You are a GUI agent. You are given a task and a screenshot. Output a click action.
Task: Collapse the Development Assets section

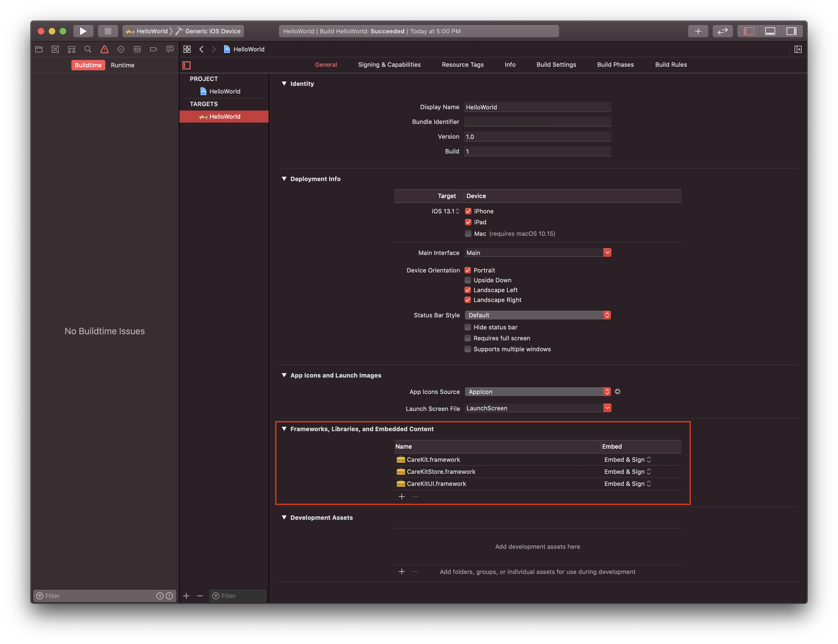(x=284, y=518)
